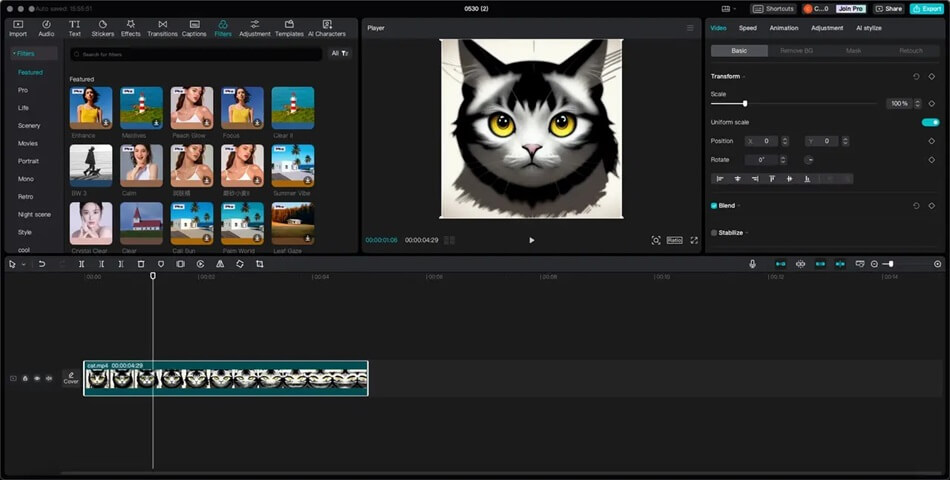This screenshot has width=950, height=480.
Task: Expand the Stabilize section arrow
Action: click(747, 233)
